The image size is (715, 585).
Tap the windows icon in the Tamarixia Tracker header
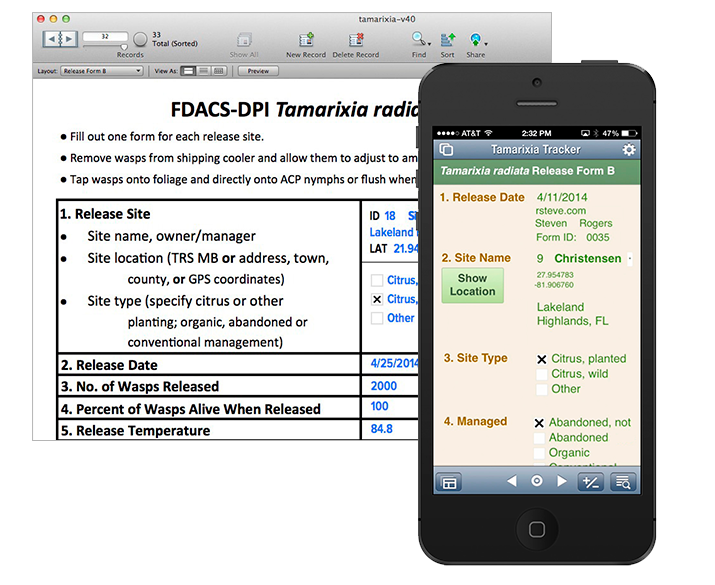446,150
